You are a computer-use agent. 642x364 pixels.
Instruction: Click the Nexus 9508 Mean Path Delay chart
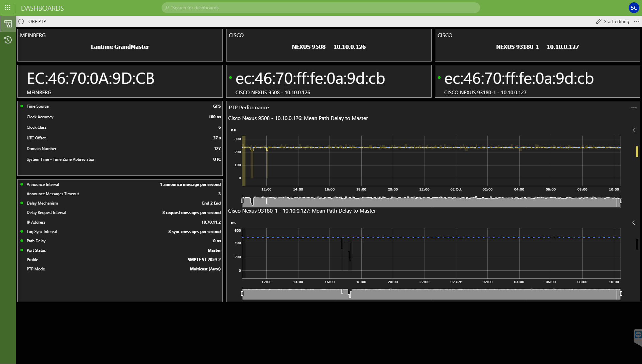[431, 161]
